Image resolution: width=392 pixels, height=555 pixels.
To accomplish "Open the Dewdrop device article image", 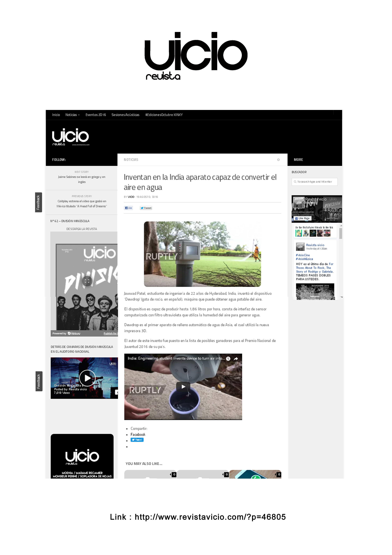I will tap(202, 254).
